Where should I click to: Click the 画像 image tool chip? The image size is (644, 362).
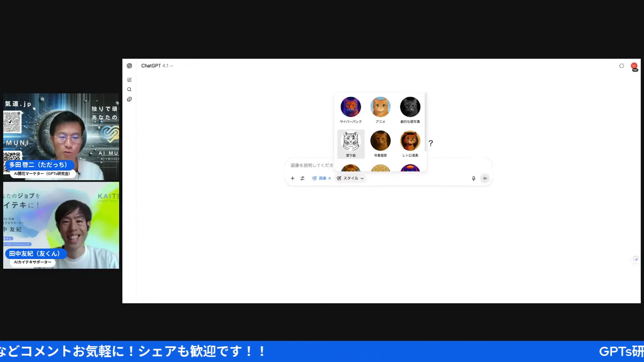pos(319,178)
